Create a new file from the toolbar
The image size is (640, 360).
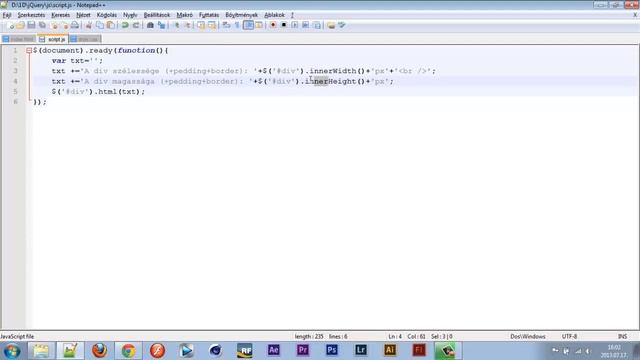click(x=11, y=25)
